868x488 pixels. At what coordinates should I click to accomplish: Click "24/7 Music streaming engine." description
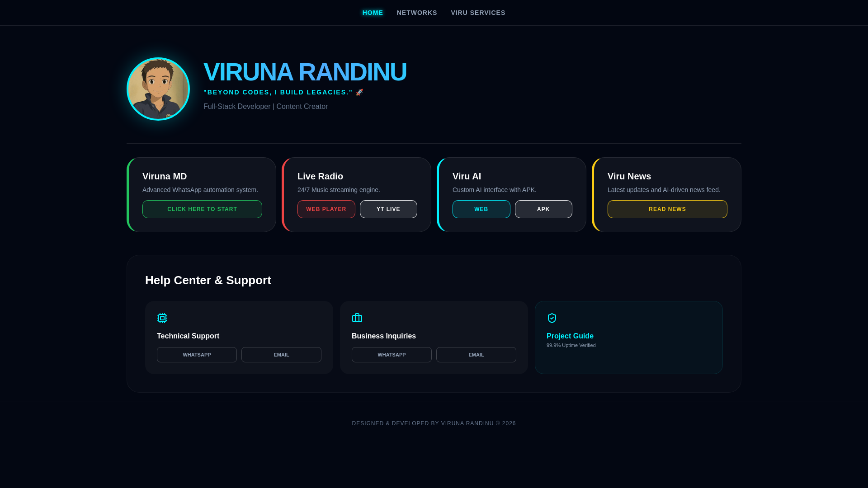[x=339, y=190]
